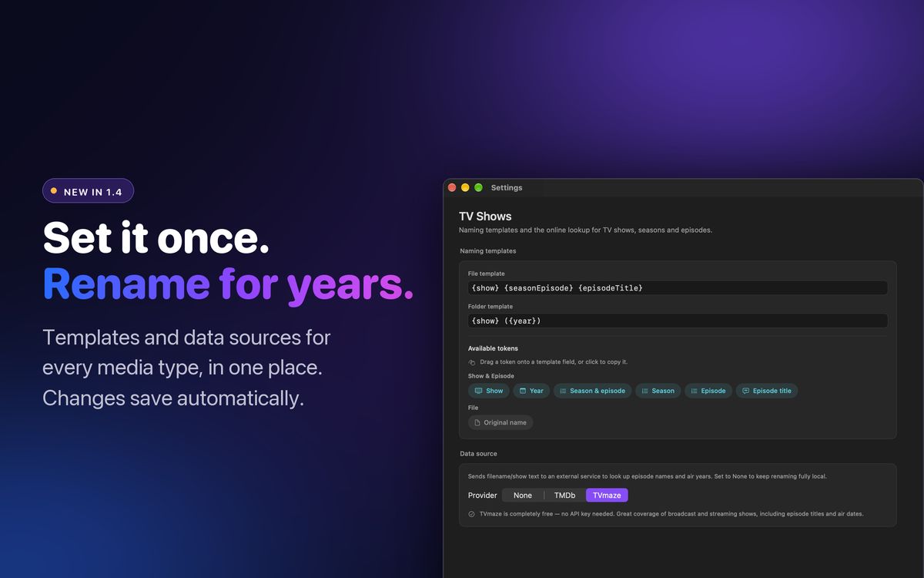Click the 'Set it once.' headline
Viewport: 924px width, 578px height.
pyautogui.click(x=156, y=237)
